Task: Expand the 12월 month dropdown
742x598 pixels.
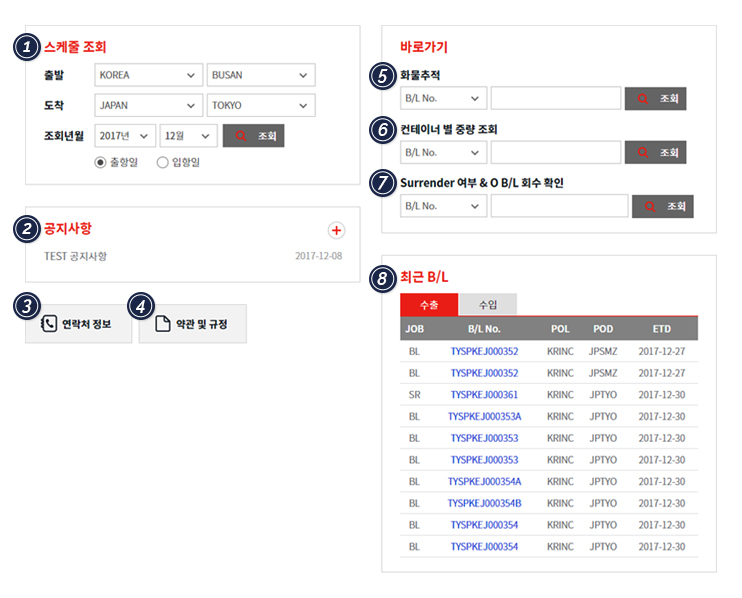Action: (188, 136)
